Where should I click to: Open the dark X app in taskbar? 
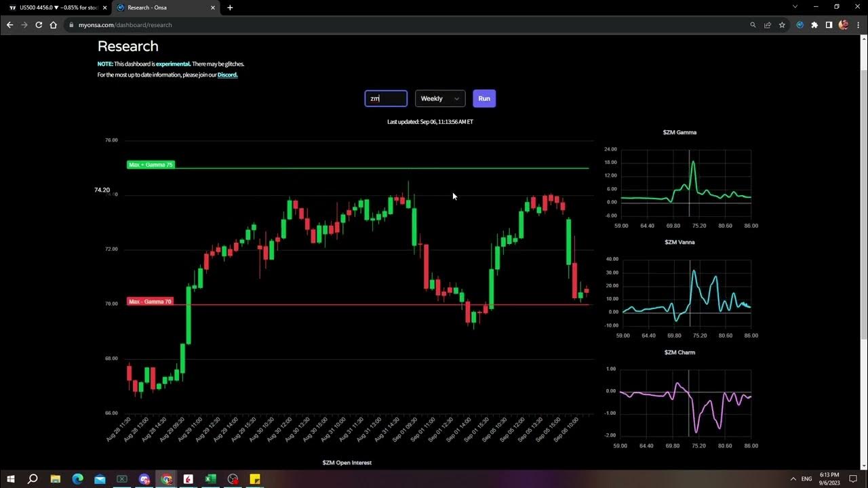tap(122, 479)
